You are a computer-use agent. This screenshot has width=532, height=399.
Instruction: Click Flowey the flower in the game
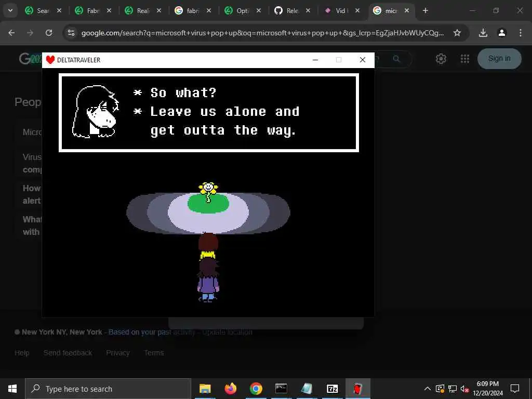tap(208, 192)
